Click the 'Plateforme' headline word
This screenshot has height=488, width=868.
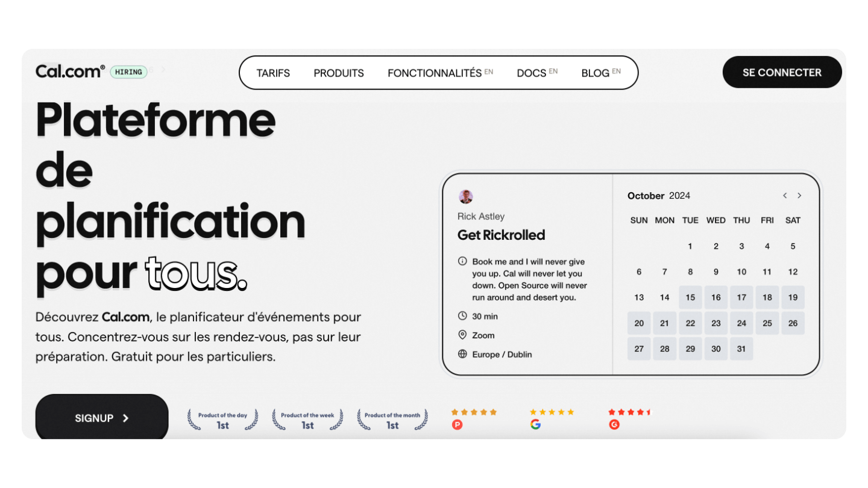point(156,119)
